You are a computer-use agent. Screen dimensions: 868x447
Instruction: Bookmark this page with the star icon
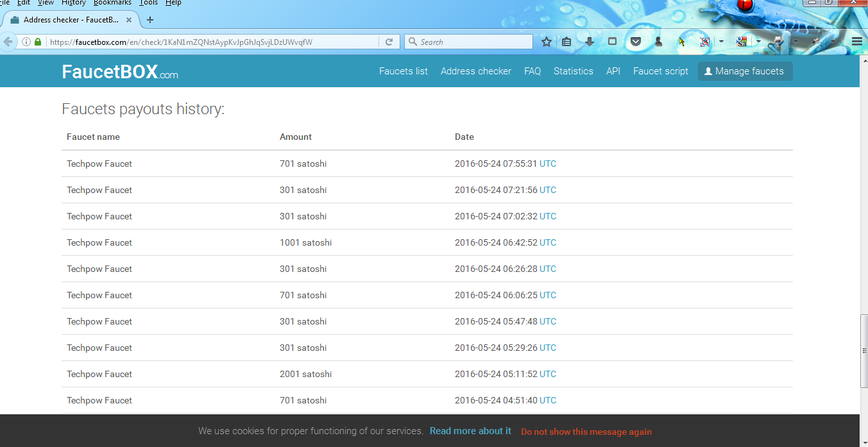click(x=547, y=42)
